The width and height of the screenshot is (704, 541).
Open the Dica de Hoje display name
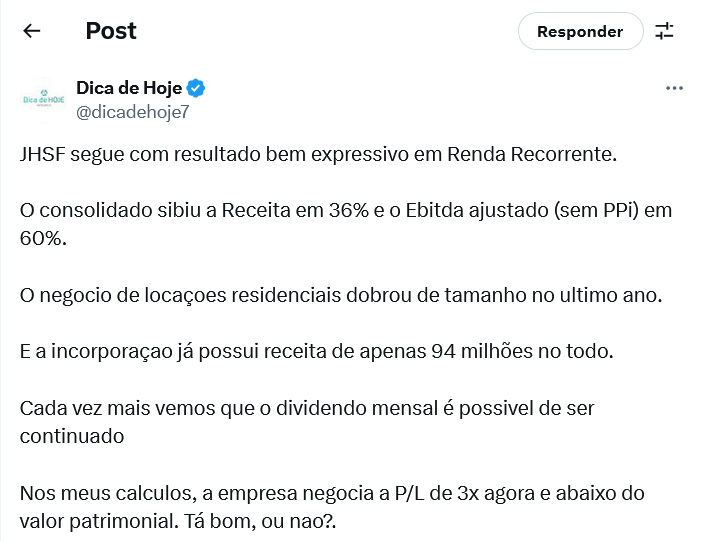pos(129,88)
